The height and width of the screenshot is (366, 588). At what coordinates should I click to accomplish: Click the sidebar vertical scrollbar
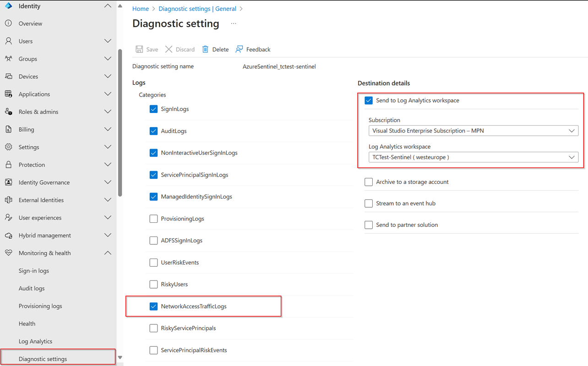[120, 124]
